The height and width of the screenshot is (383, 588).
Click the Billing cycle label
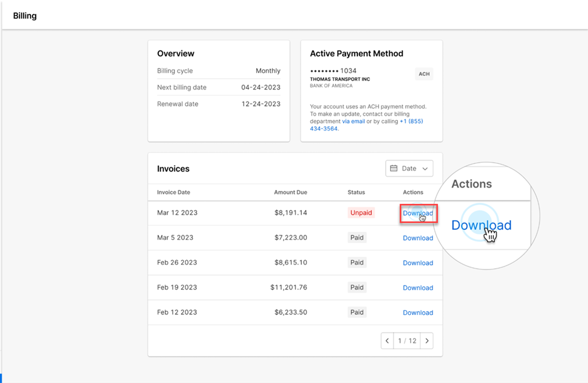pos(175,71)
